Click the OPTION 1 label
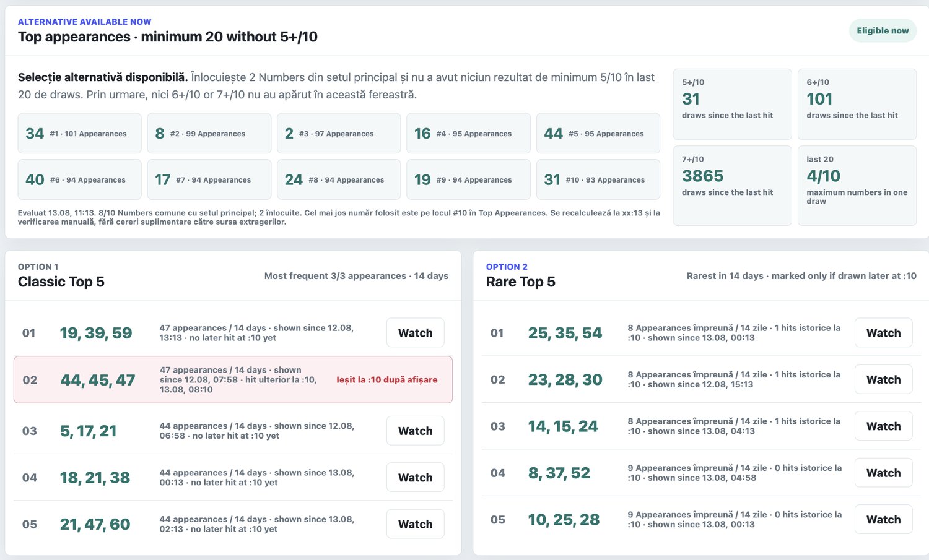The image size is (929, 560). coord(38,267)
